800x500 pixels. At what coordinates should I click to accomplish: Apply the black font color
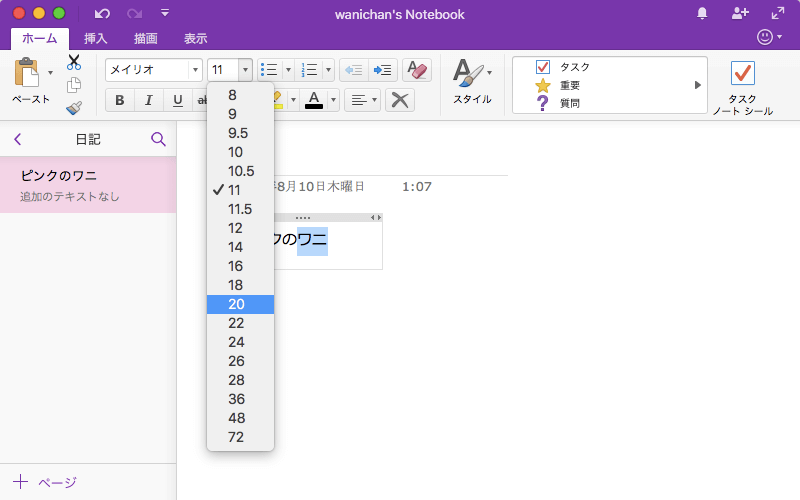[x=314, y=100]
